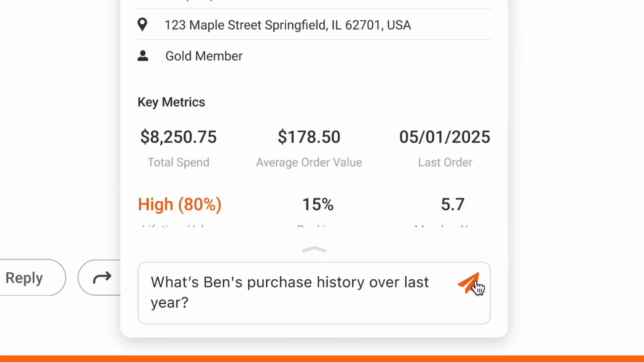View the $178.50 Average Order Value metric

309,137
